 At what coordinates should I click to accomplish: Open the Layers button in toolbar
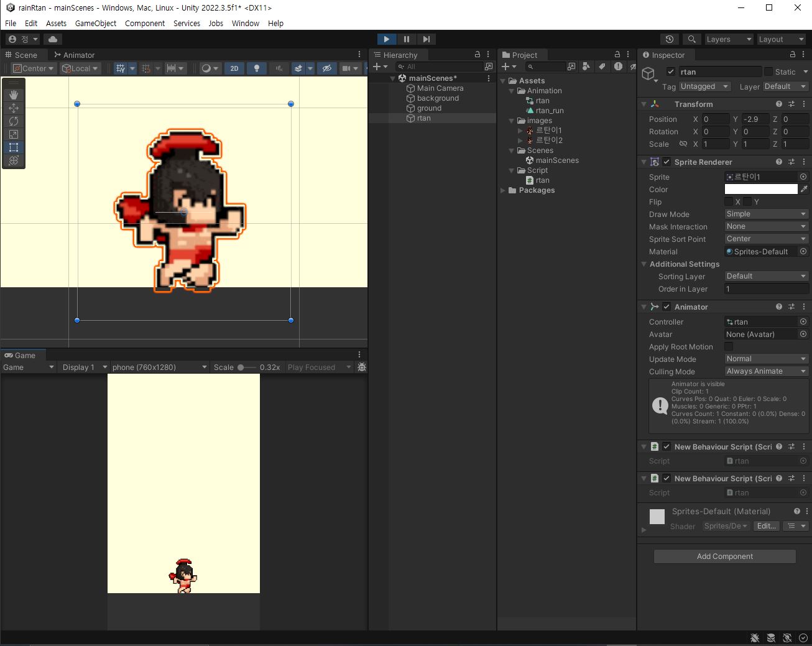[x=729, y=39]
